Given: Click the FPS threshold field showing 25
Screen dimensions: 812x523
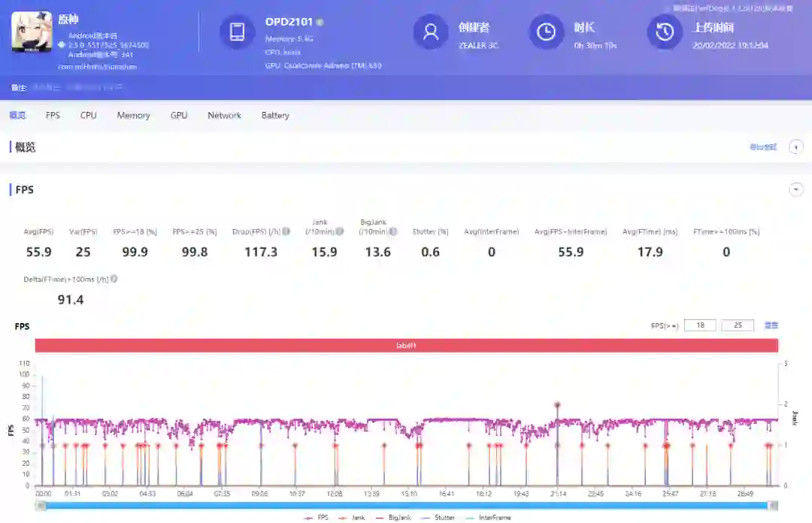Looking at the screenshot, I should click(738, 325).
